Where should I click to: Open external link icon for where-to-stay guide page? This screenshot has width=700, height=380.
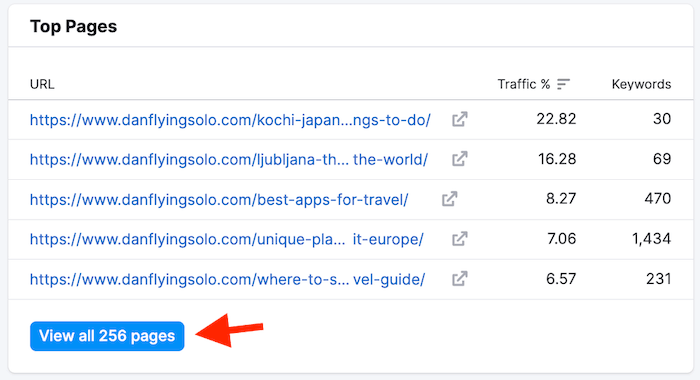[459, 279]
